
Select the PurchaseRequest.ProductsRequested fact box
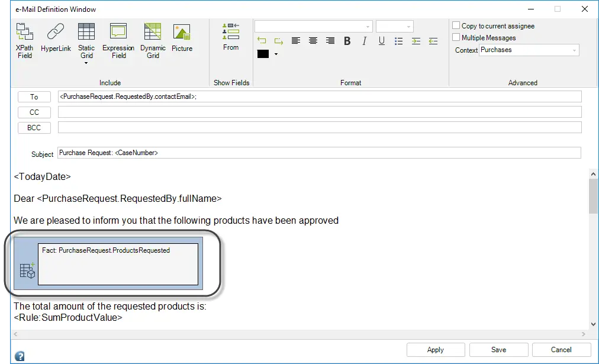[118, 265]
